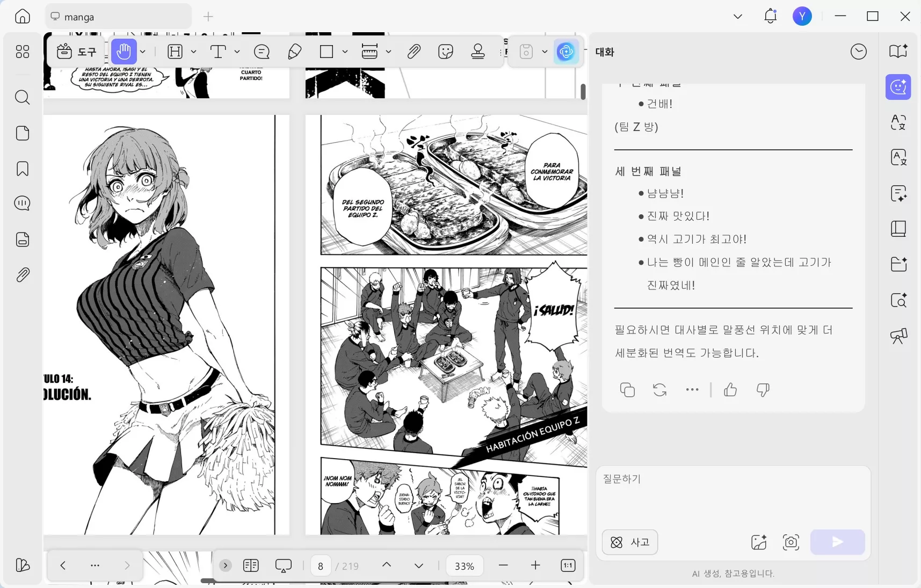This screenshot has height=588, width=921.
Task: Open the AI chat panel in right sidebar
Action: point(898,87)
